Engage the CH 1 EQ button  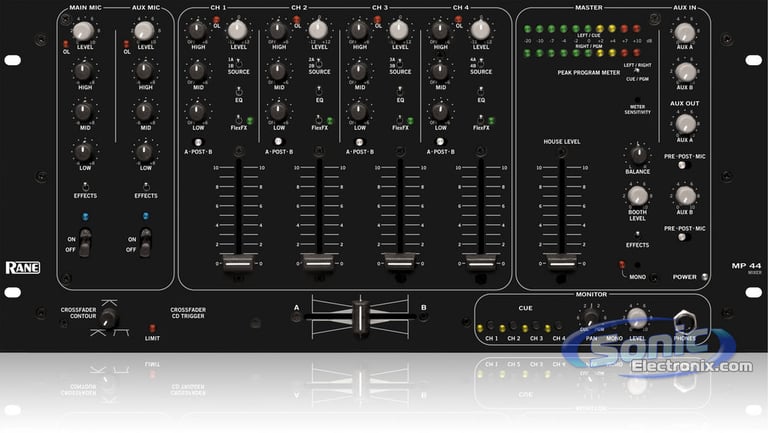[x=239, y=92]
